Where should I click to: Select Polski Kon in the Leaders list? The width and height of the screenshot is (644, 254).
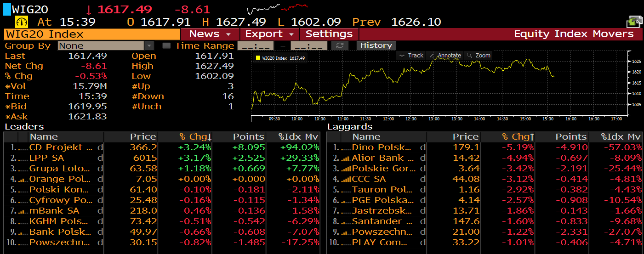click(x=162, y=190)
